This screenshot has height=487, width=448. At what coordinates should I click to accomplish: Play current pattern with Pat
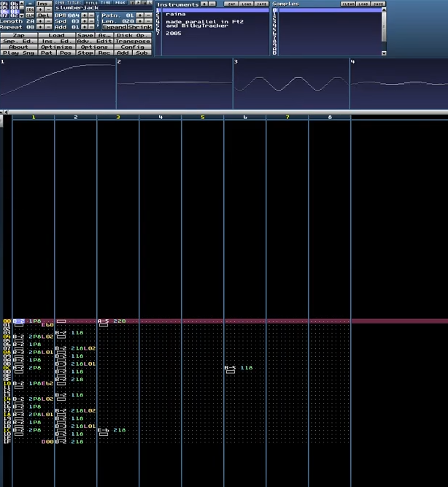(x=47, y=53)
